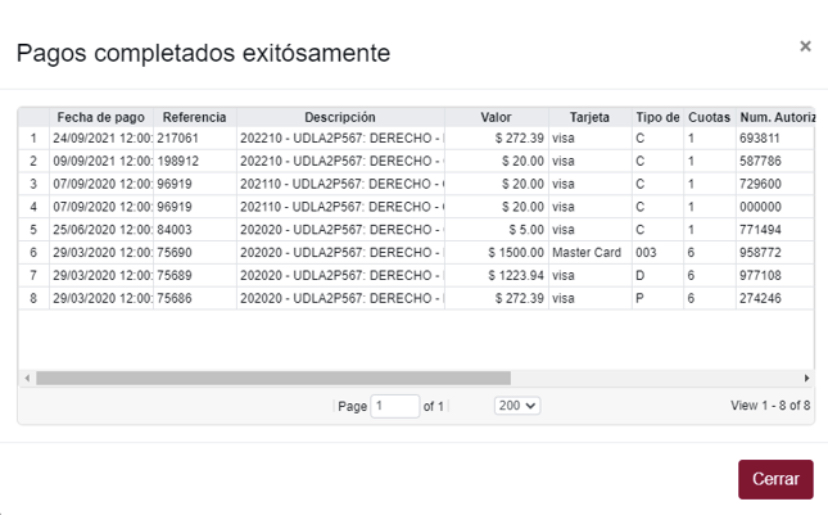
Task: Click the horizontal scrollbar thumb
Action: (x=270, y=379)
